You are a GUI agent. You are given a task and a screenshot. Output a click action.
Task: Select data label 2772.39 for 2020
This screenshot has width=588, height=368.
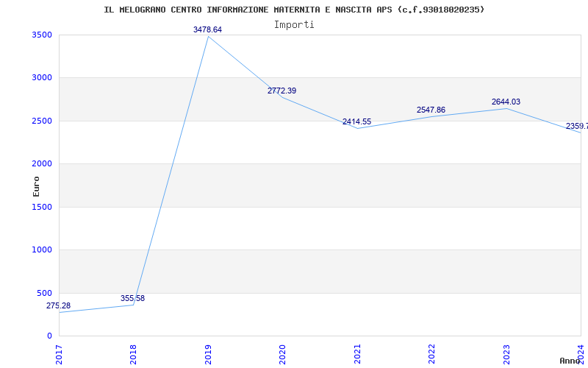click(x=282, y=91)
